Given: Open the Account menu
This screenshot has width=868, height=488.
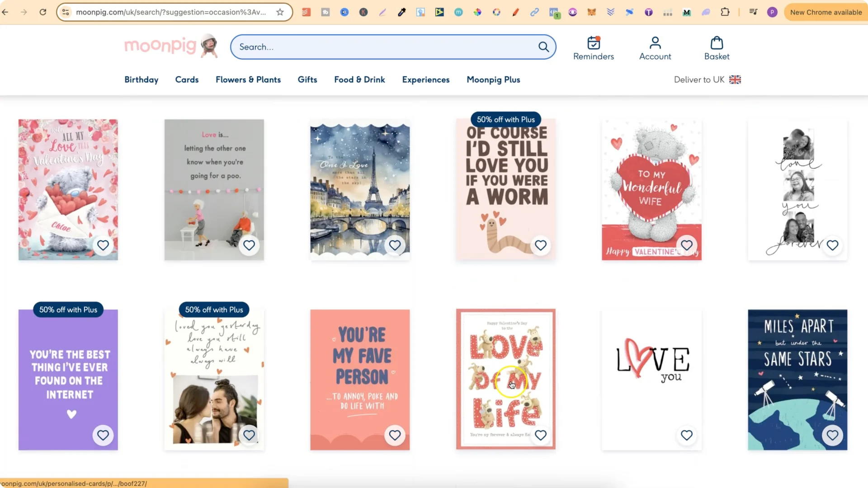Looking at the screenshot, I should coord(655,47).
